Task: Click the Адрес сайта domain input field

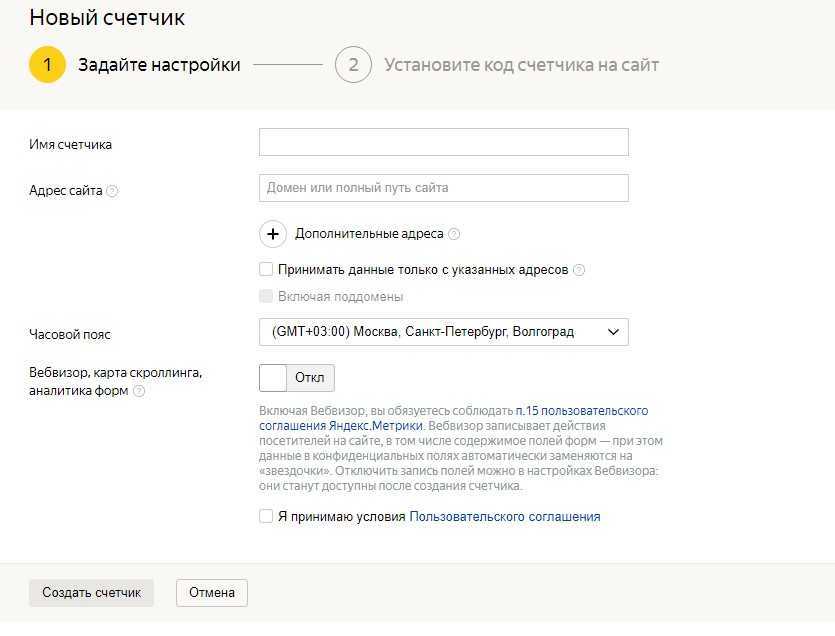Action: [x=443, y=188]
